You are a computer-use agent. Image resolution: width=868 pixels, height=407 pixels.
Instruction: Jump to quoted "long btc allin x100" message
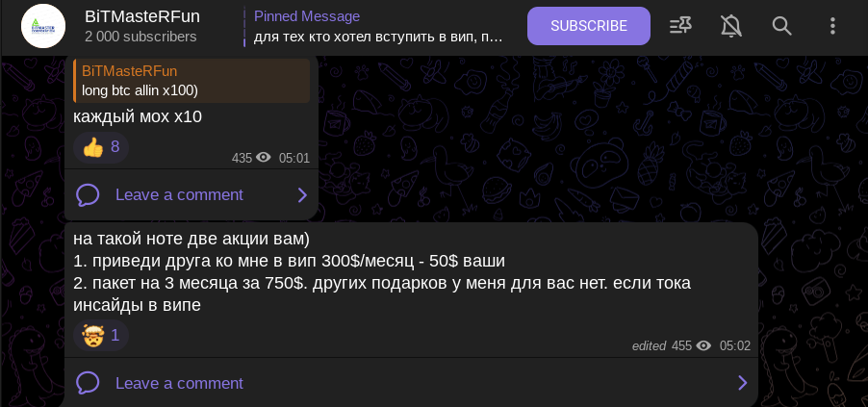(x=191, y=81)
